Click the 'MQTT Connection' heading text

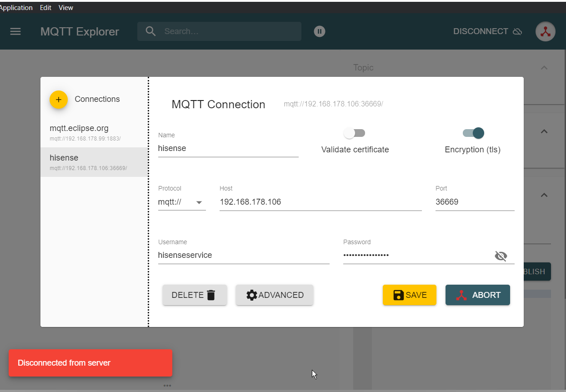pos(218,105)
